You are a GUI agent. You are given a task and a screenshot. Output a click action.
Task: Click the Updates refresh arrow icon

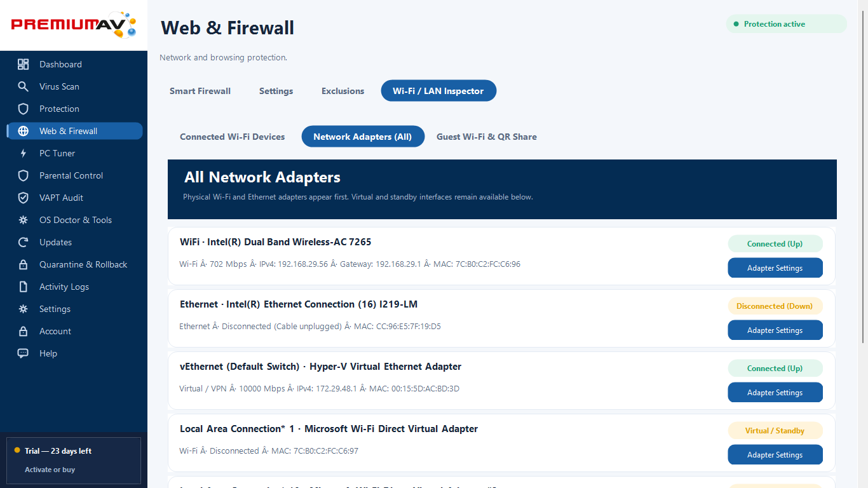(x=24, y=242)
